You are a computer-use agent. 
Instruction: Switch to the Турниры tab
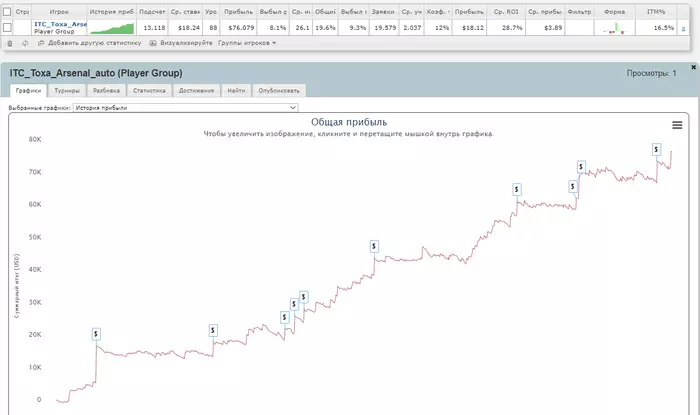point(67,91)
